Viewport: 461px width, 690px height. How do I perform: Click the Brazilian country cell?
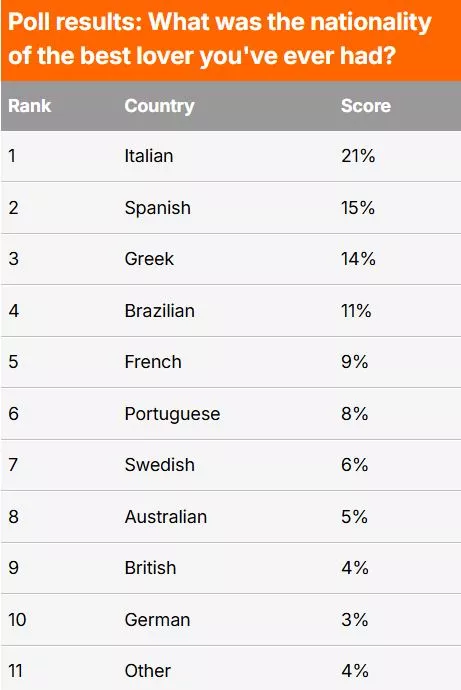point(159,311)
